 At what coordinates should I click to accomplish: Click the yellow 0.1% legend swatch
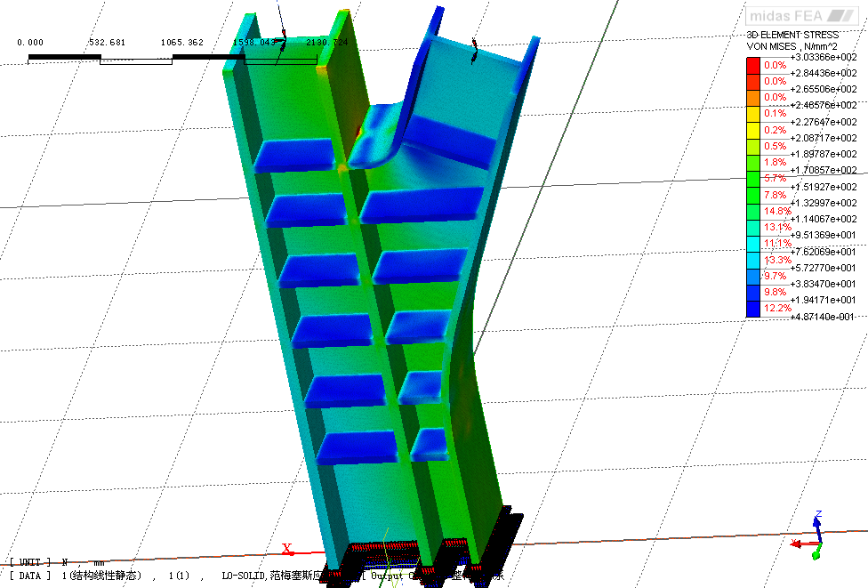[x=753, y=113]
